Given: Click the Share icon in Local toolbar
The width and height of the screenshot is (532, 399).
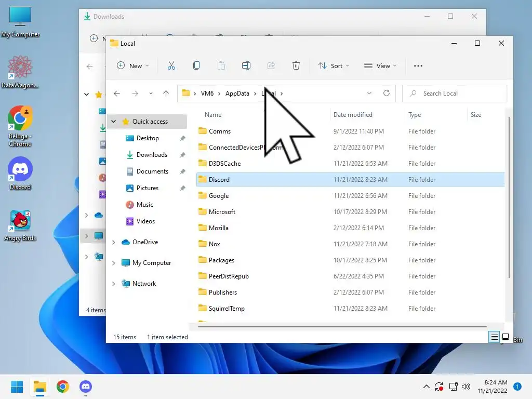Looking at the screenshot, I should coord(271,65).
